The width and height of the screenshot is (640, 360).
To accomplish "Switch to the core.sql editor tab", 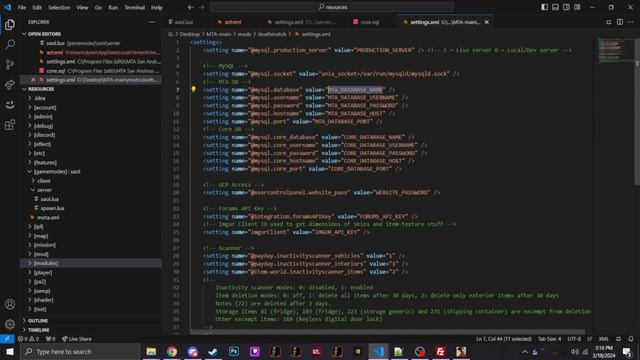I will [370, 22].
